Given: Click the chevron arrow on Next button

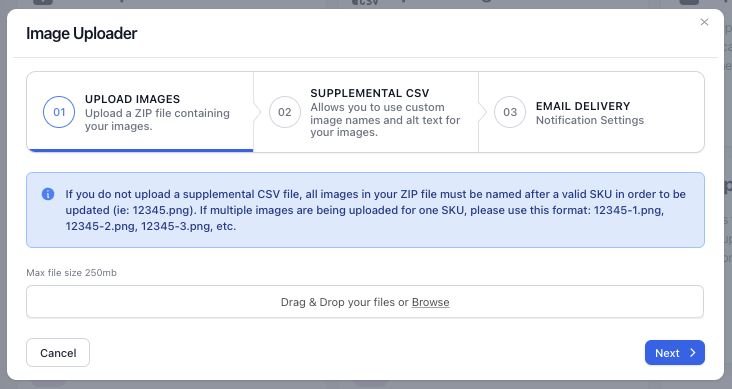Looking at the screenshot, I should (693, 353).
